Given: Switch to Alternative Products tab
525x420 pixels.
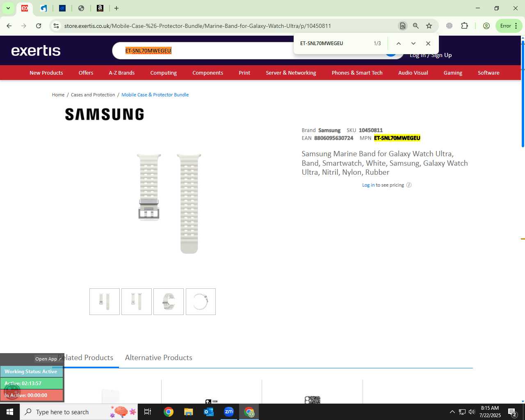Looking at the screenshot, I should coord(159,358).
